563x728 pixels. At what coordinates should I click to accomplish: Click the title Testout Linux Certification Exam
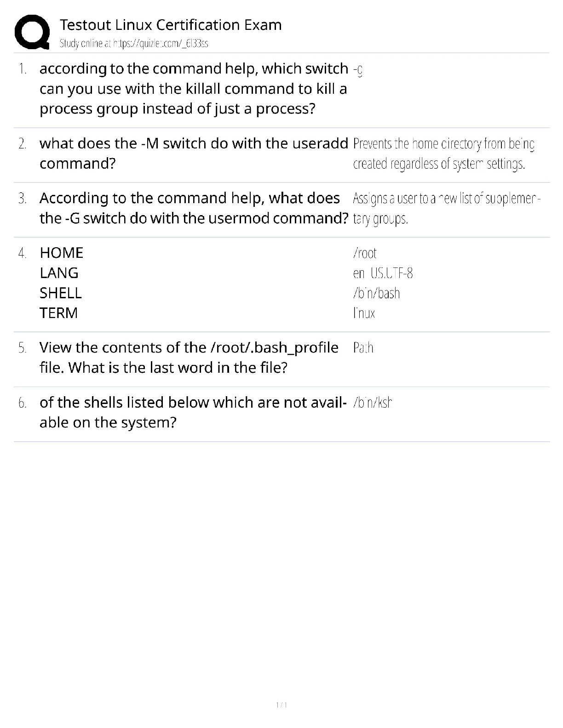click(171, 25)
